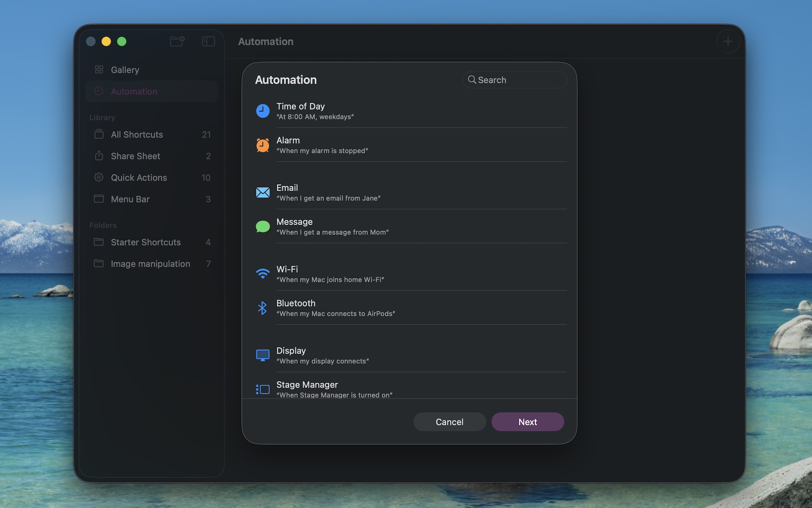Click the All Shortcuts stack icon
812x508 pixels.
[x=99, y=134]
